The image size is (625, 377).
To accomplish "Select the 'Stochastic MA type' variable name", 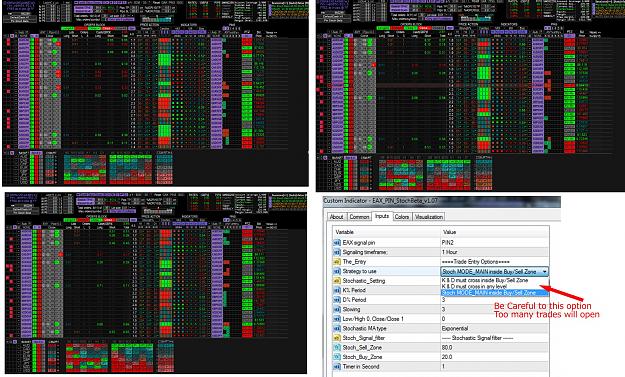I will 364,329.
